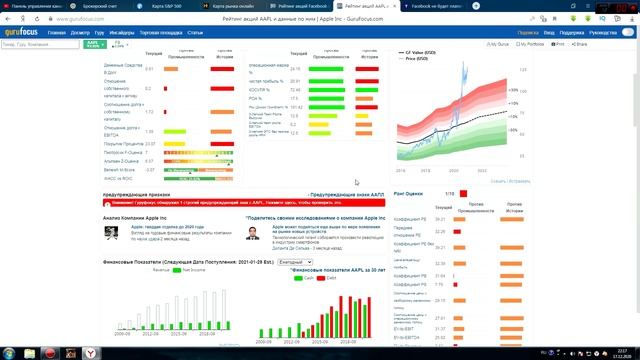
Task: Open the green AAPL ticker dropdown
Action: point(95,44)
